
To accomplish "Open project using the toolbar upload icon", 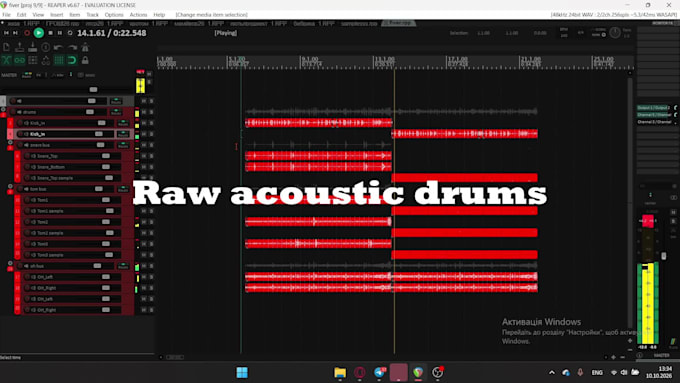I will 19,47.
